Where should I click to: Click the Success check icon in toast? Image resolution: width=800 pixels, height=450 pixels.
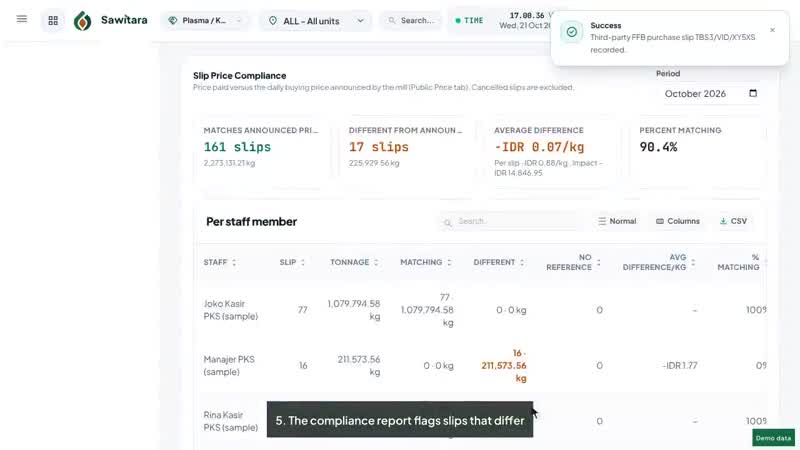571,32
